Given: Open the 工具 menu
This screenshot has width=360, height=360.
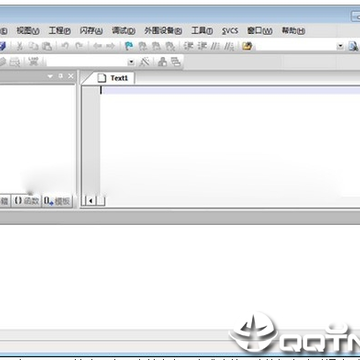Looking at the screenshot, I should pyautogui.click(x=202, y=31).
